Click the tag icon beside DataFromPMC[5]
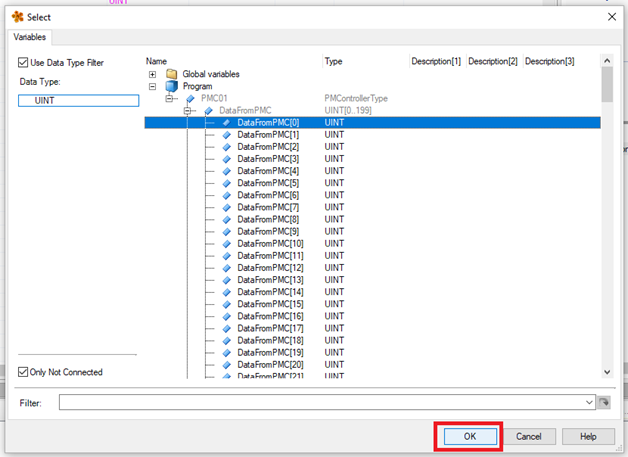This screenshot has width=628, height=457. point(226,183)
